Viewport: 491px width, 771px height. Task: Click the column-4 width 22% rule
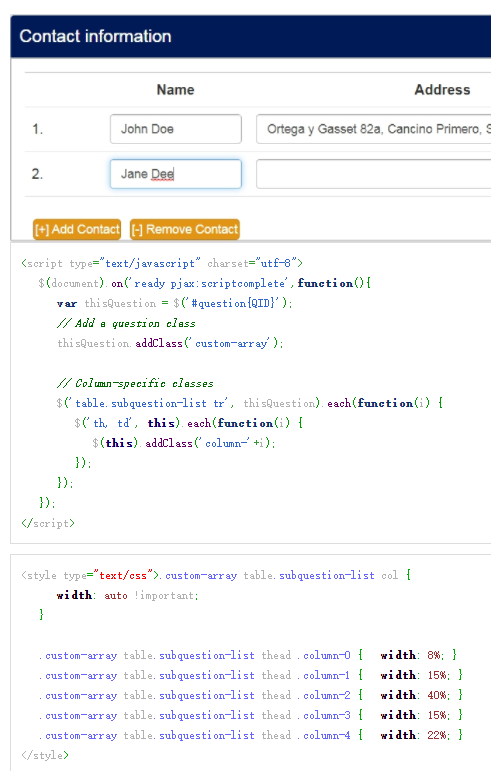pos(251,735)
